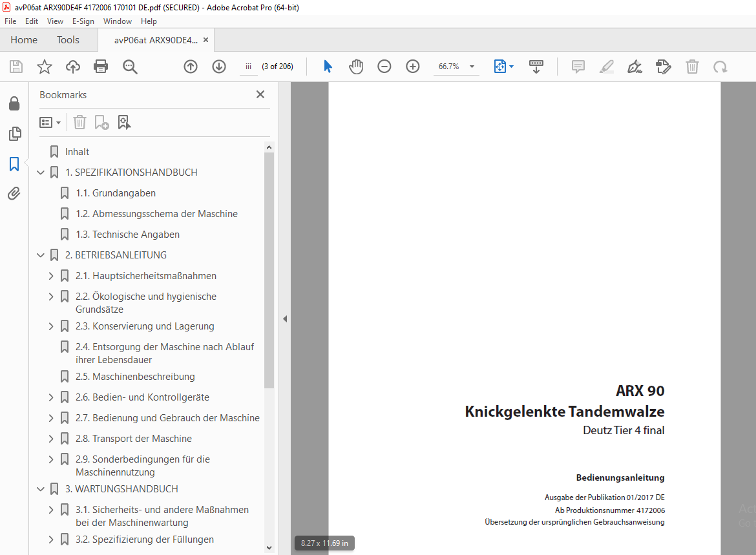
Task: Toggle the Bookmarks panel icon
Action: point(14,164)
